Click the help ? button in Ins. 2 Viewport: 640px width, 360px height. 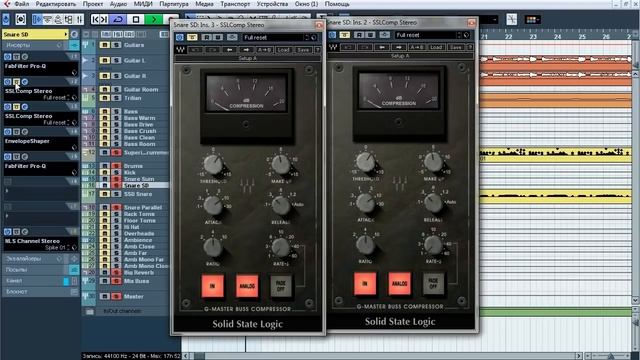click(x=470, y=47)
